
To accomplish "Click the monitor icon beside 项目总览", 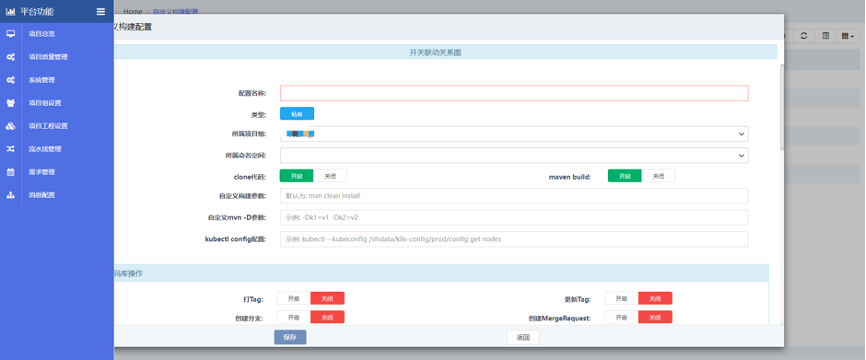I will pyautogui.click(x=10, y=34).
